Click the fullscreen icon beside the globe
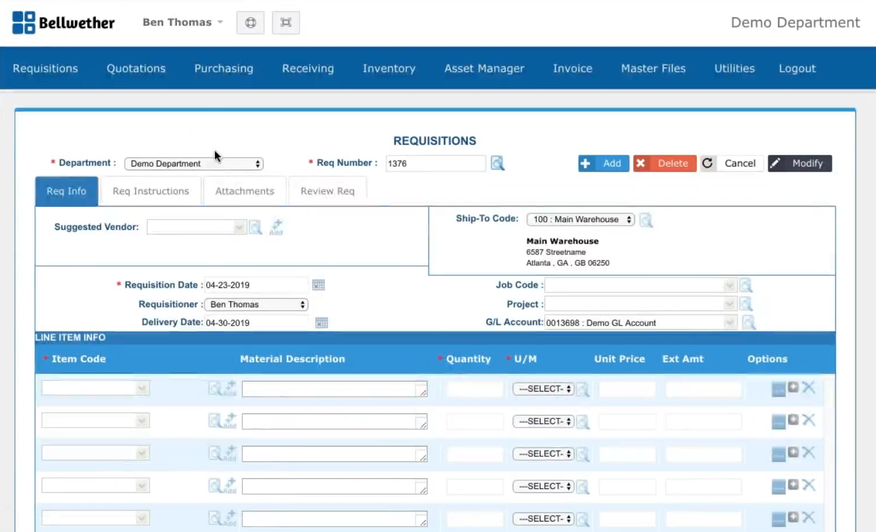876x532 pixels. point(286,23)
